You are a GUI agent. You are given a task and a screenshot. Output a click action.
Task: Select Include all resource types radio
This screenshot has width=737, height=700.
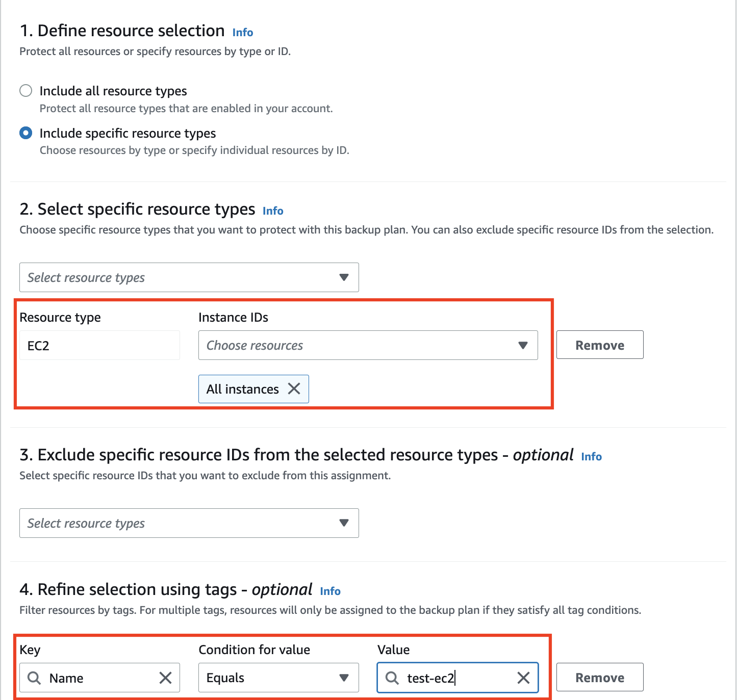[26, 91]
